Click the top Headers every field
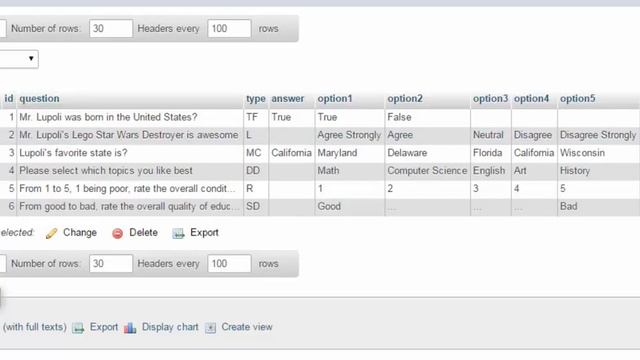This screenshot has height=360, width=640. [x=229, y=29]
